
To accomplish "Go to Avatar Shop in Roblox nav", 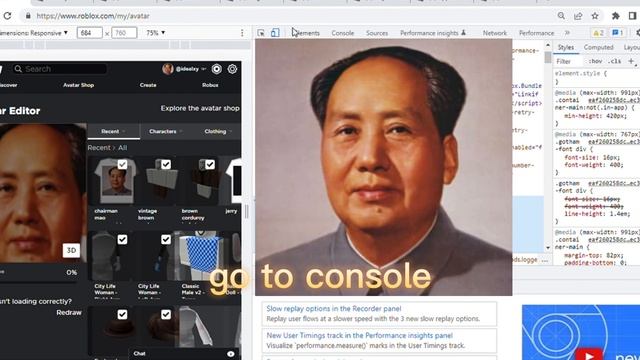I will pos(78,85).
